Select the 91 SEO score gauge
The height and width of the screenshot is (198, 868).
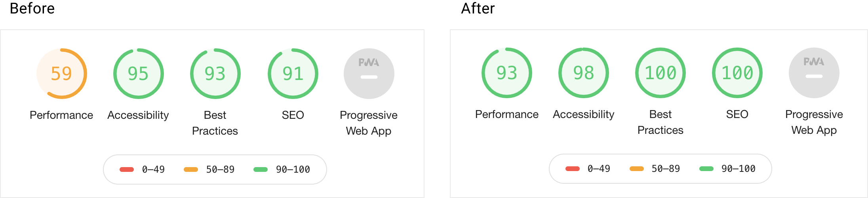click(293, 74)
